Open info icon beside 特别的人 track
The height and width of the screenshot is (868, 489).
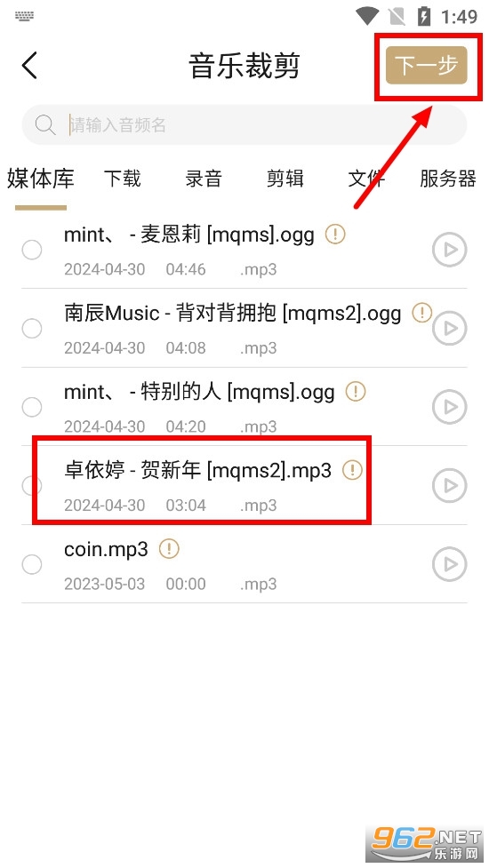click(x=356, y=392)
